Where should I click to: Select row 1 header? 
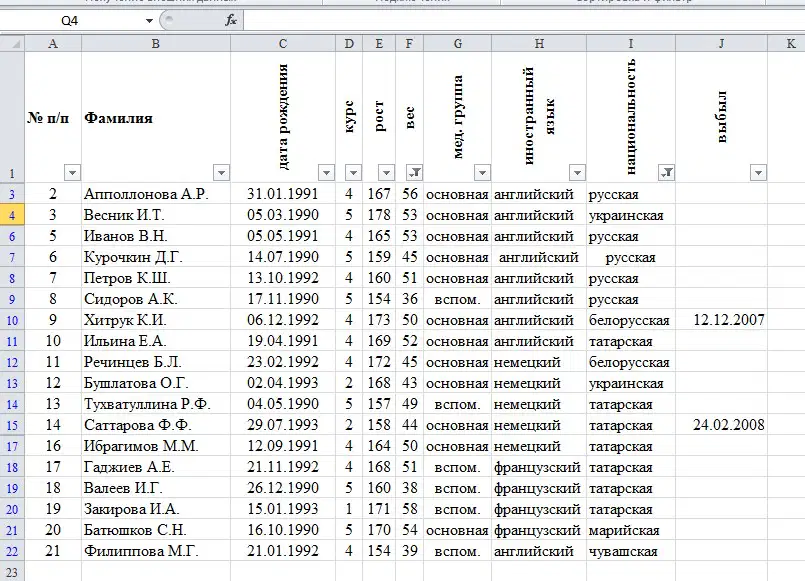click(12, 117)
